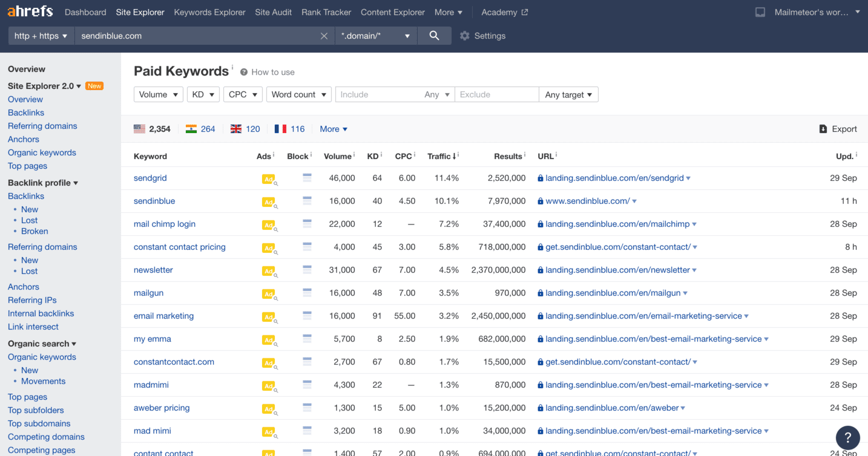The height and width of the screenshot is (456, 868).
Task: Open SERP block icon for my emma
Action: pos(307,339)
